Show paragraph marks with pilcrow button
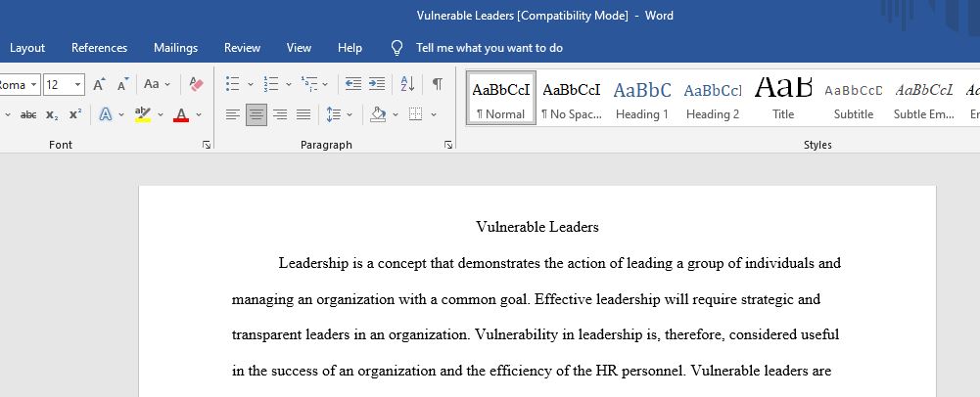The image size is (980, 397). [x=438, y=84]
